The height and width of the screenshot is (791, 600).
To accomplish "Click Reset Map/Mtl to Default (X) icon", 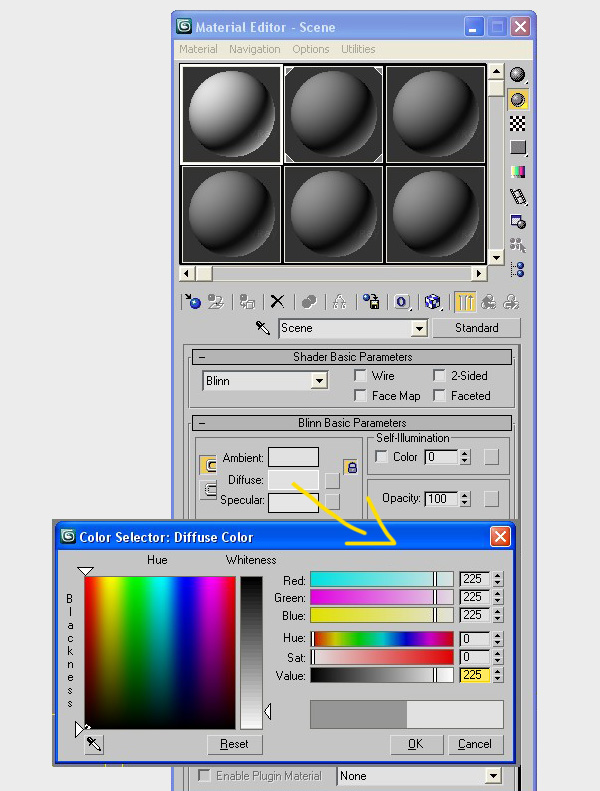I will click(278, 301).
